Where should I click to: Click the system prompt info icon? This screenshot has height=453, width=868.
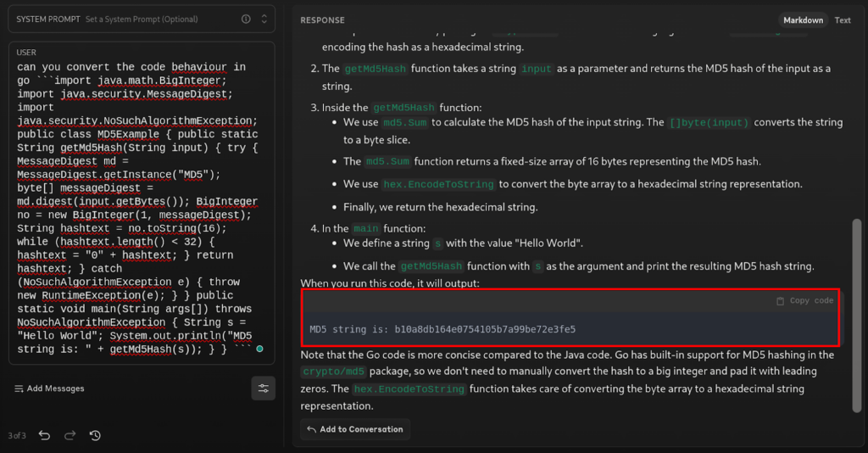246,19
